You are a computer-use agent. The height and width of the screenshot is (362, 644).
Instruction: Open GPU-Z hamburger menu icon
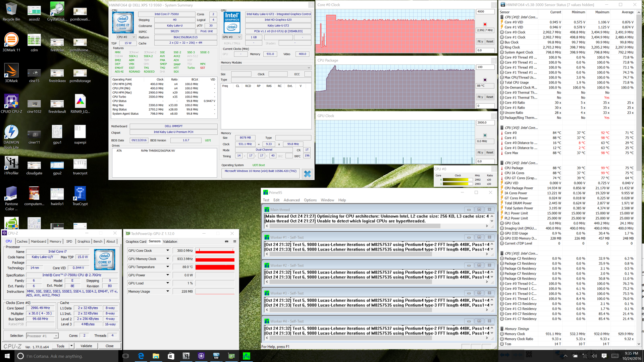coord(235,241)
